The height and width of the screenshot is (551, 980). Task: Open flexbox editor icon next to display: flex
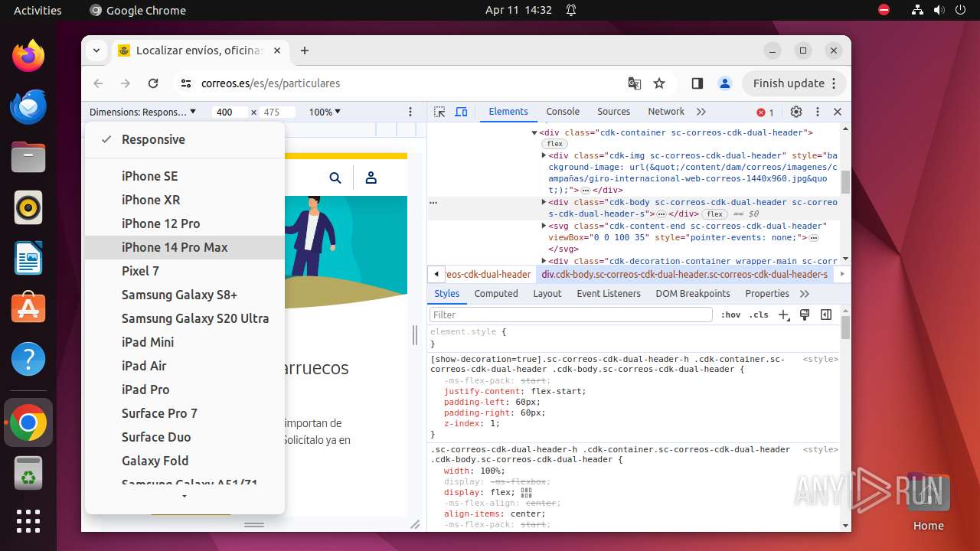(526, 493)
